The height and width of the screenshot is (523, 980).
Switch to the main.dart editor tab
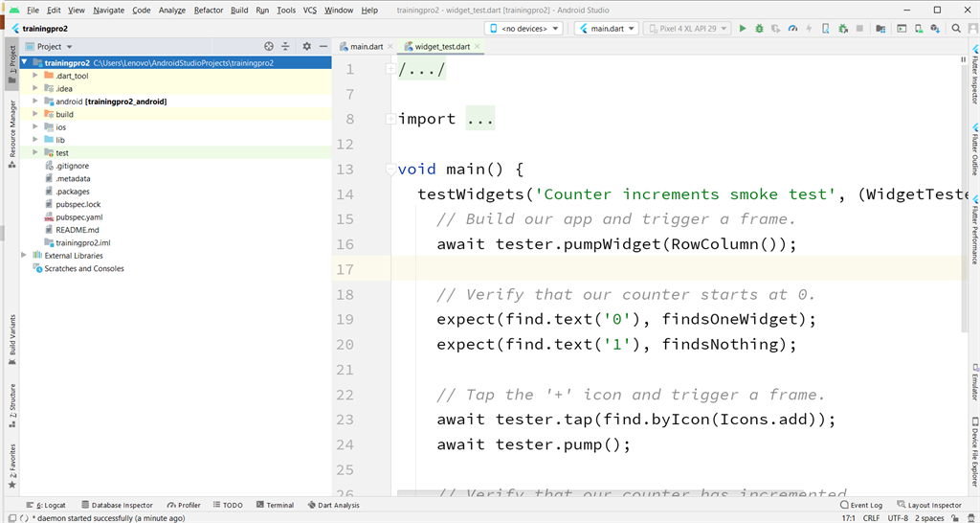coord(367,46)
